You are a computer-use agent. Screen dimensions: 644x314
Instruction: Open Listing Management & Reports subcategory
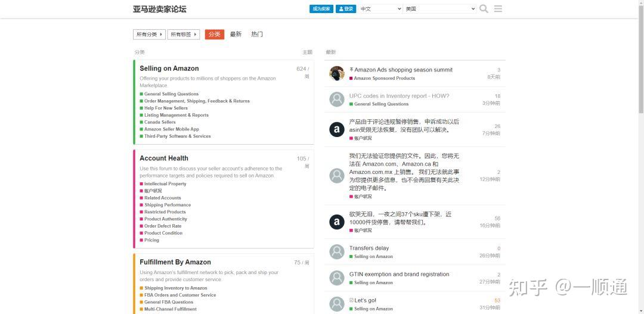pyautogui.click(x=176, y=116)
